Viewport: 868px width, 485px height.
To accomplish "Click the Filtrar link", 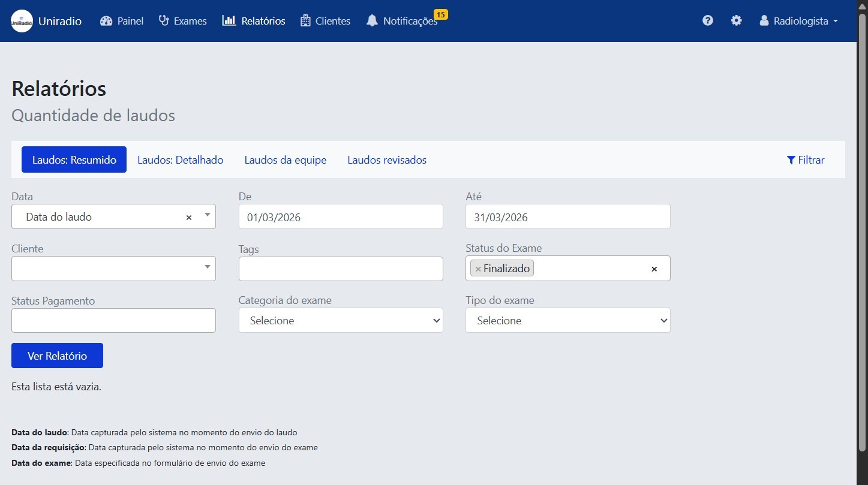I will pos(810,159).
